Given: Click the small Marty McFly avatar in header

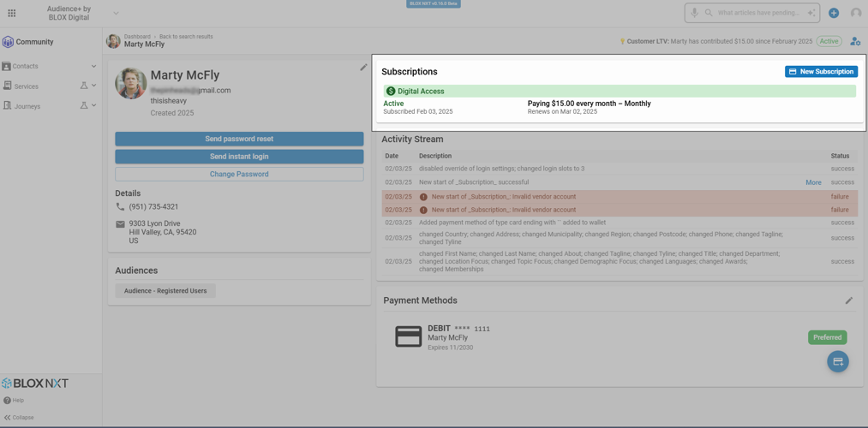Looking at the screenshot, I should (113, 41).
